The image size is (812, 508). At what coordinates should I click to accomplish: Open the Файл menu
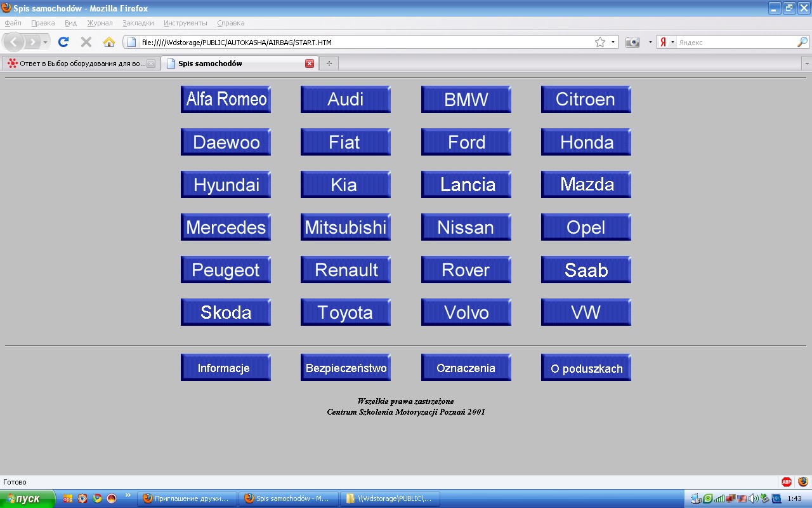13,23
